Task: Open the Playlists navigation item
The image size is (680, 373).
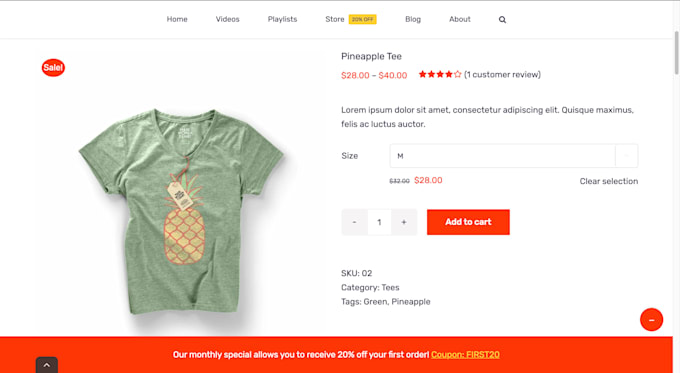Action: (x=282, y=19)
